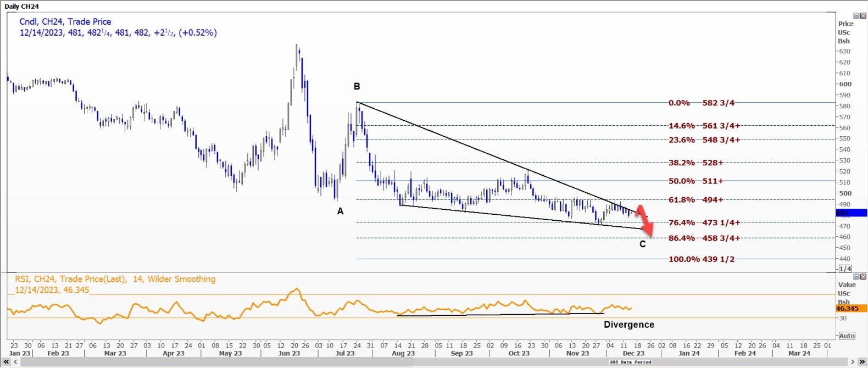Click the RSI 12/14/2023, 46.345 readout

52,289
